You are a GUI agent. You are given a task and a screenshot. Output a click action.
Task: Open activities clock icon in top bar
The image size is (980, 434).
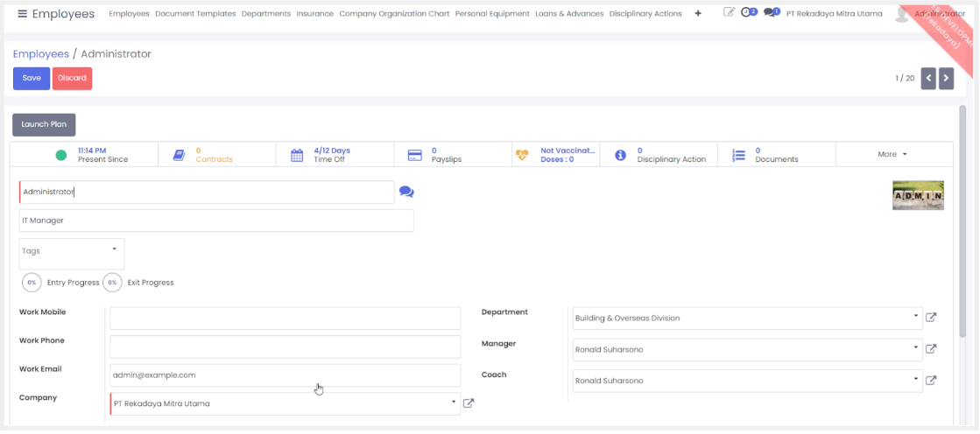click(x=749, y=13)
